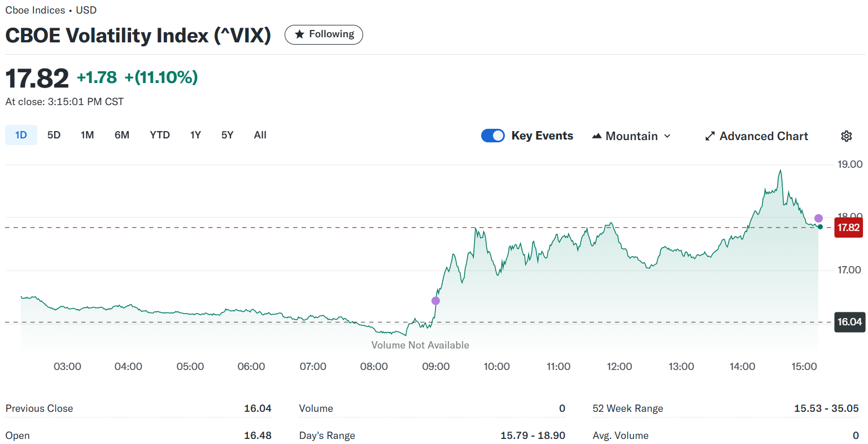The width and height of the screenshot is (868, 444).
Task: Select the 5D time range tab
Action: (54, 135)
